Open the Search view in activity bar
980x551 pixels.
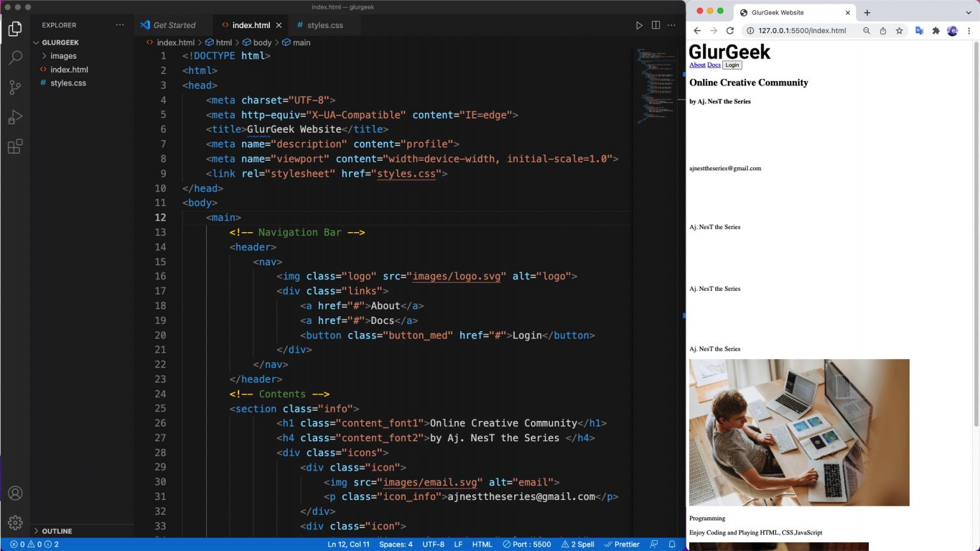(x=15, y=58)
